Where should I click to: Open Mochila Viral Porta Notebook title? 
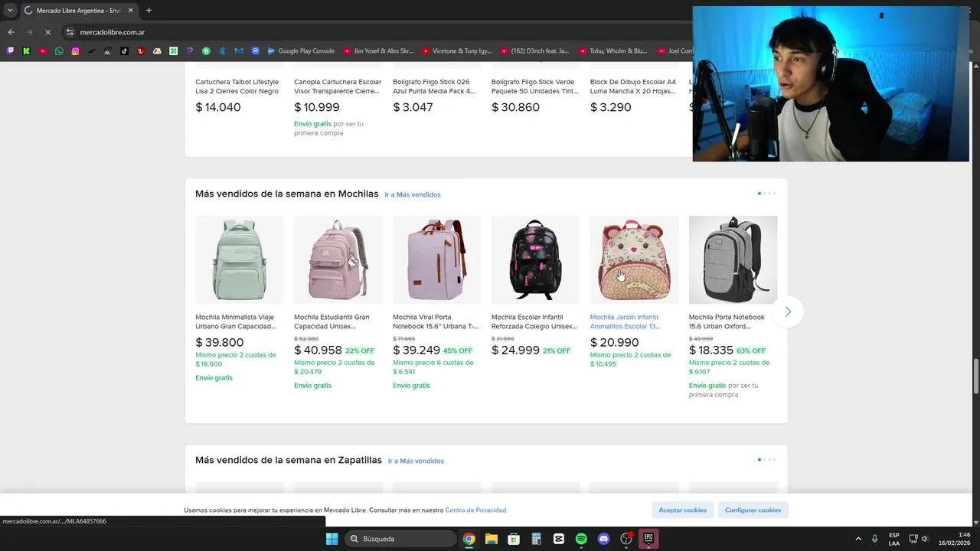click(x=436, y=321)
